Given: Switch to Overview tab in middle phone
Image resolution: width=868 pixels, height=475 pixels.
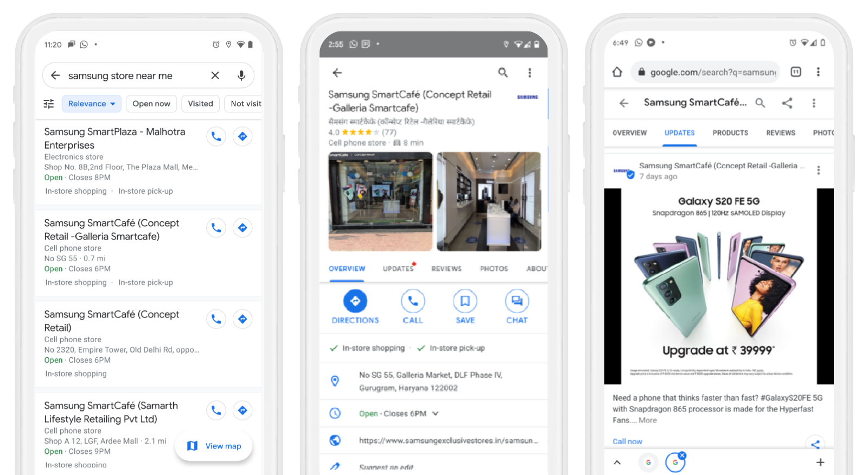Looking at the screenshot, I should click(x=347, y=269).
